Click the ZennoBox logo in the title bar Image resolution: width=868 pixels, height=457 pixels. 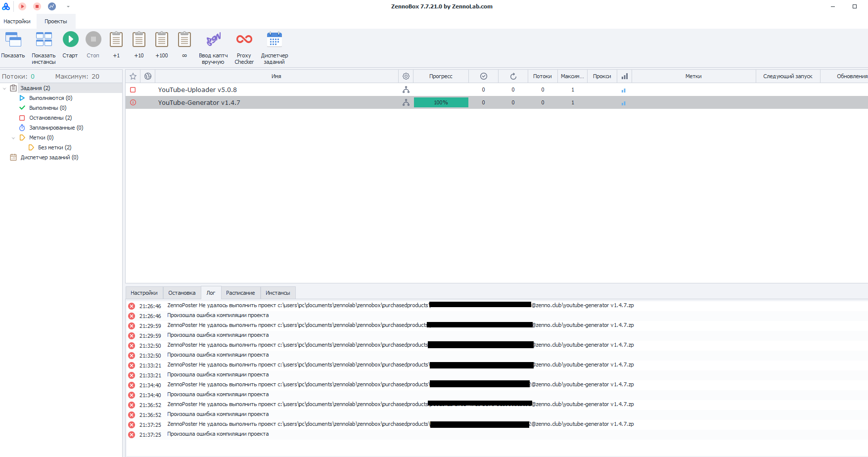[x=6, y=6]
